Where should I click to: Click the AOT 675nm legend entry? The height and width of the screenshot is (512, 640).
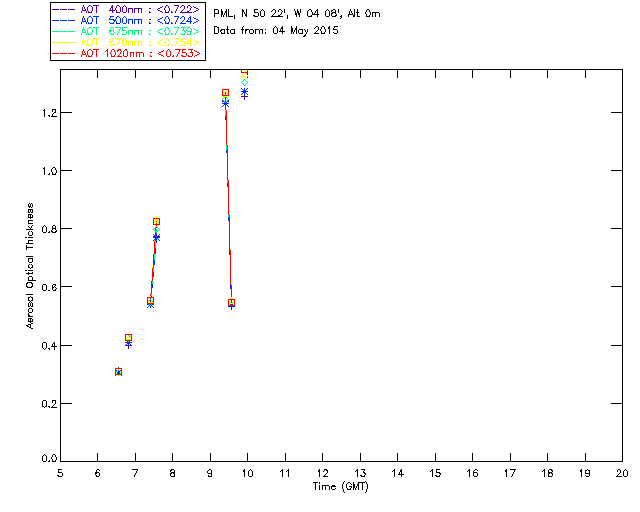126,31
